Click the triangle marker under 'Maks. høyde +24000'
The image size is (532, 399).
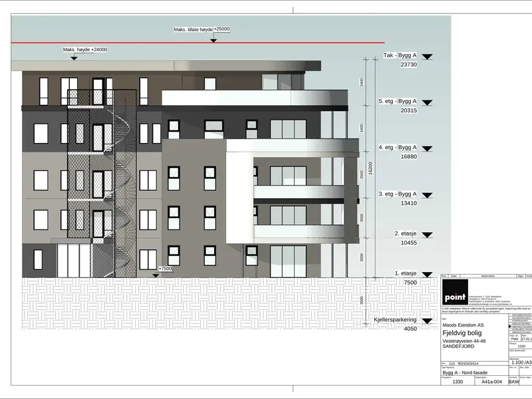(x=74, y=59)
